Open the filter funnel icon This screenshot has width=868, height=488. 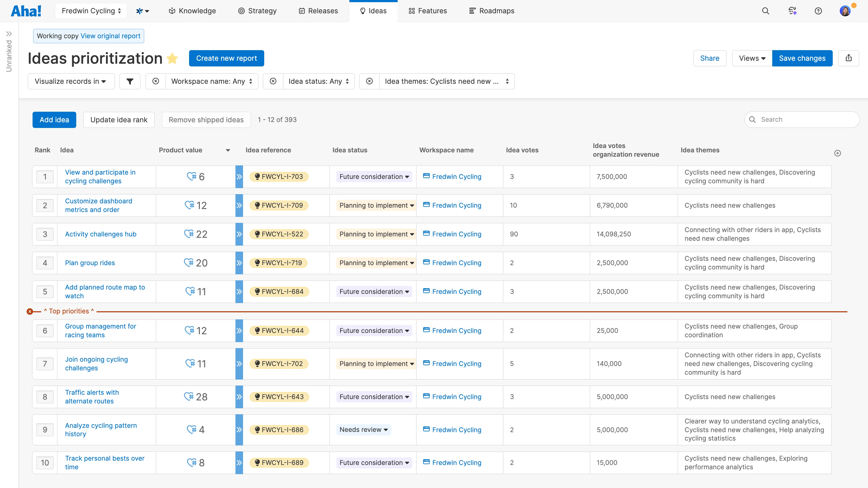[130, 81]
